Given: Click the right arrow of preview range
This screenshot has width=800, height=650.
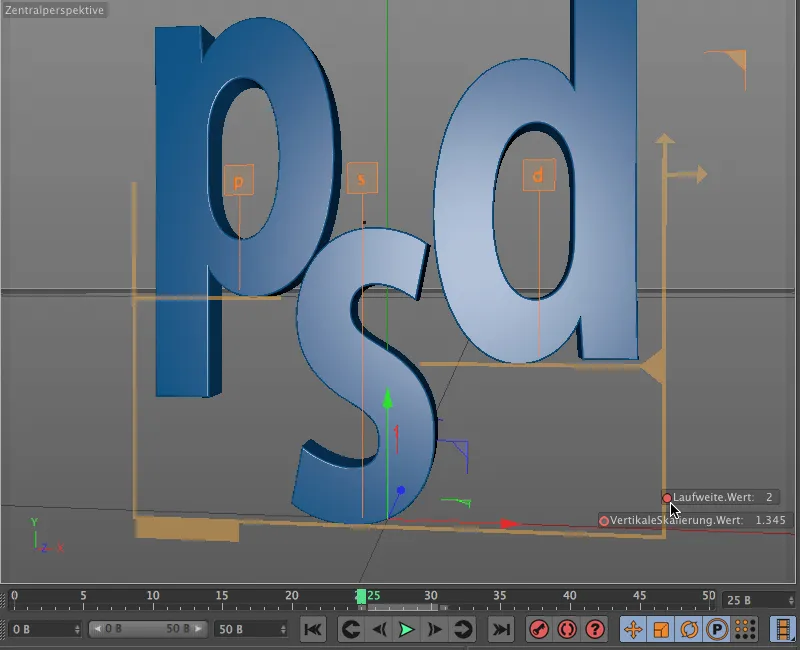Looking at the screenshot, I should click(198, 629).
